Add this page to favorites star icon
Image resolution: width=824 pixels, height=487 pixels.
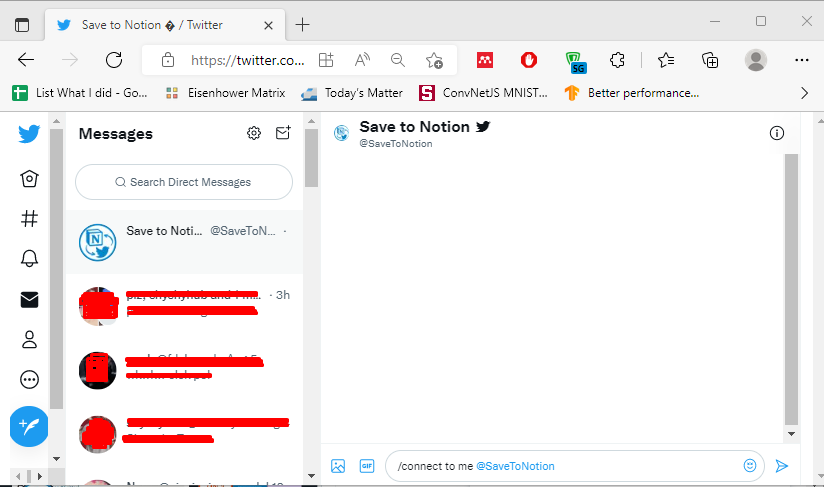click(x=434, y=60)
